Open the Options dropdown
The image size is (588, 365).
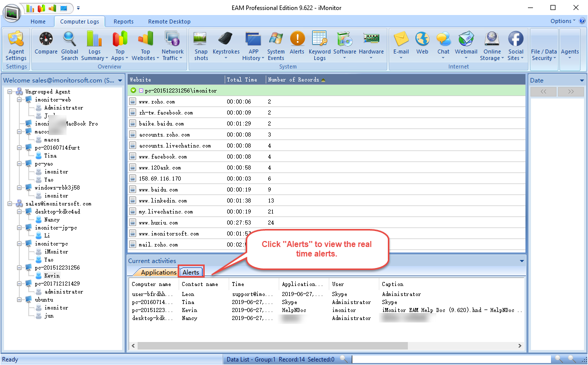(x=563, y=21)
